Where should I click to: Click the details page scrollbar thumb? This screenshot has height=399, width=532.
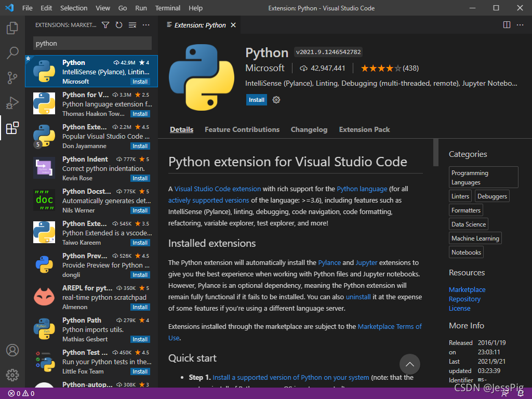436,152
